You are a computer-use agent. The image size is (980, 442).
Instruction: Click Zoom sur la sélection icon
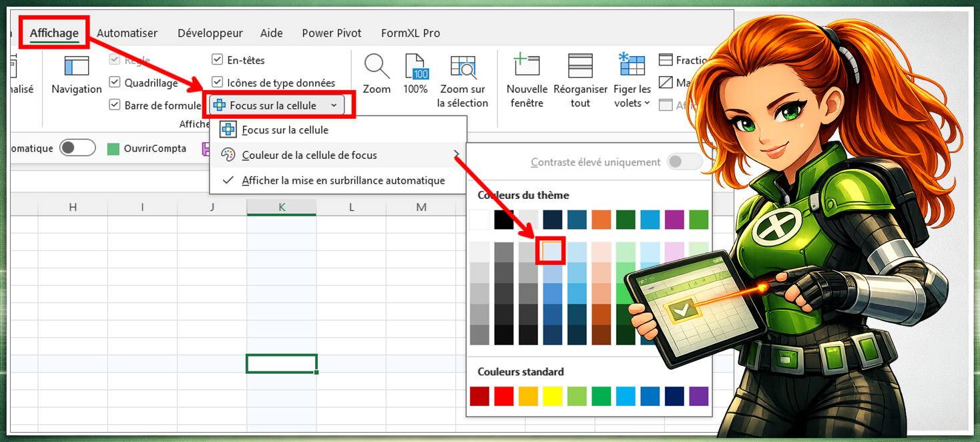[463, 67]
